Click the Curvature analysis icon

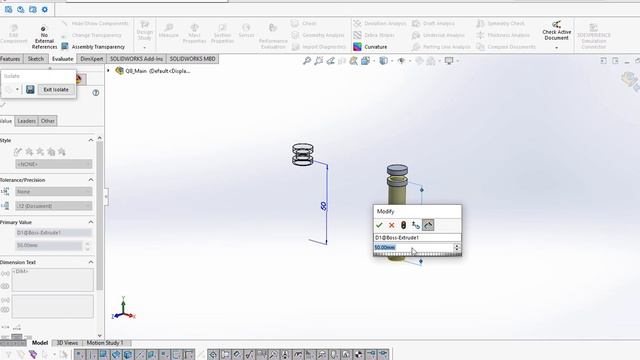[x=358, y=47]
